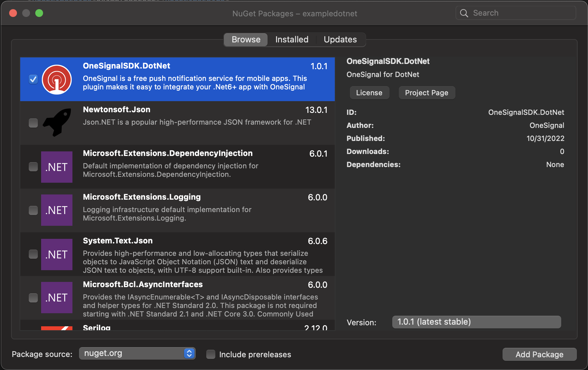
Task: Click the Newtonsoft.Json rocket icon
Action: (57, 123)
